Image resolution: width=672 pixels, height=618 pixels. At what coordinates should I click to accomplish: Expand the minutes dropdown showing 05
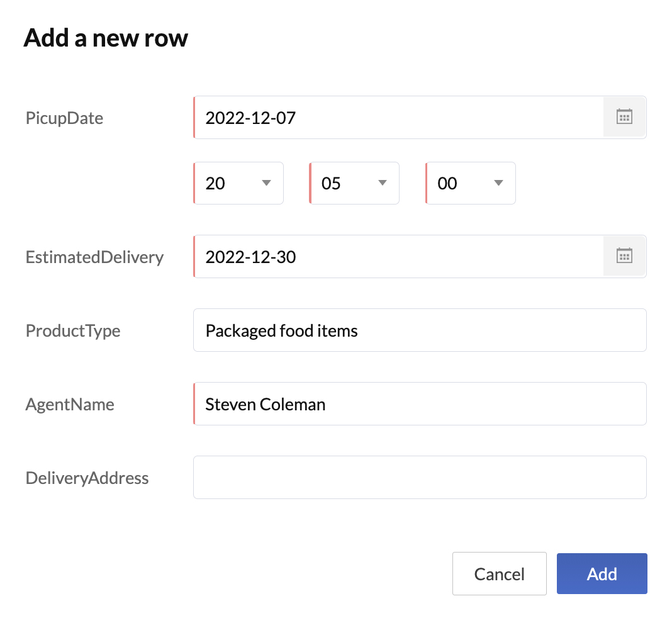pos(354,183)
